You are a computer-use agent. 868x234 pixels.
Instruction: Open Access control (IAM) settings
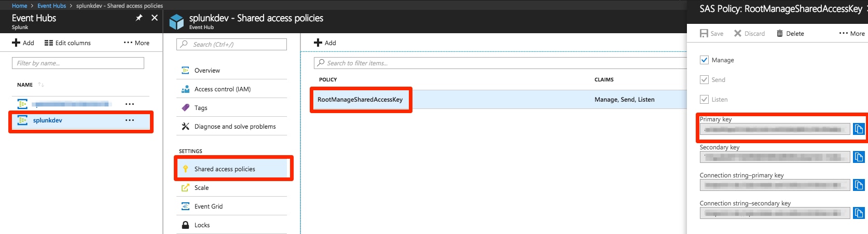point(222,89)
